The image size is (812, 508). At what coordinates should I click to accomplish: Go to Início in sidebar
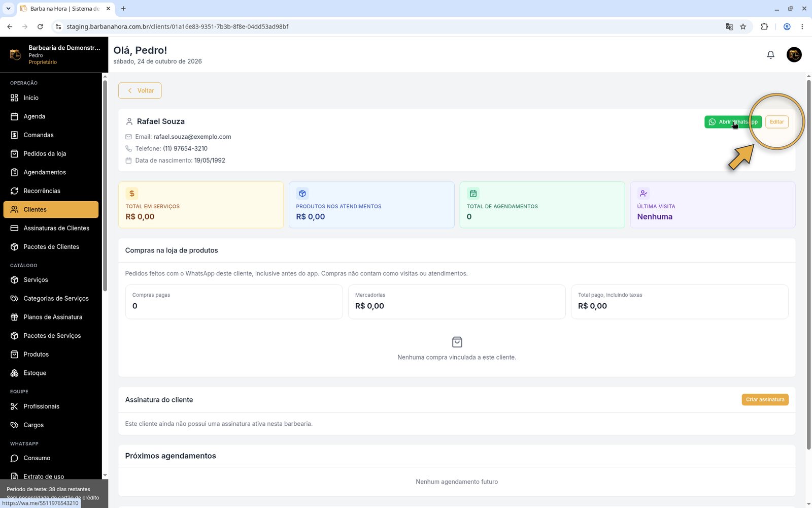click(51, 98)
